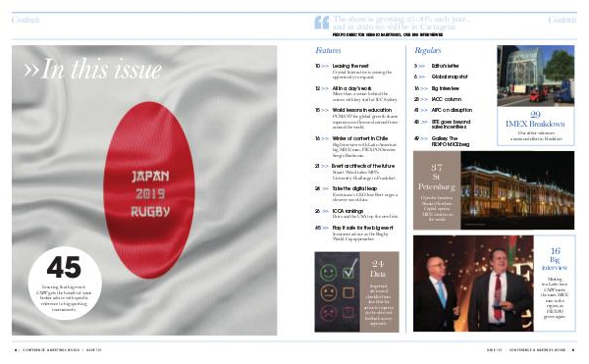Screen dimensions: 589x364
Task: Click the red Japan 2019 Rugby ball
Action: point(149,190)
